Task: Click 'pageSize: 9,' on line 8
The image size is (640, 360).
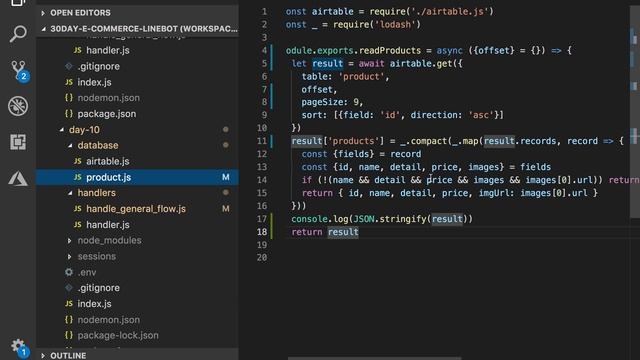Action: [x=332, y=102]
